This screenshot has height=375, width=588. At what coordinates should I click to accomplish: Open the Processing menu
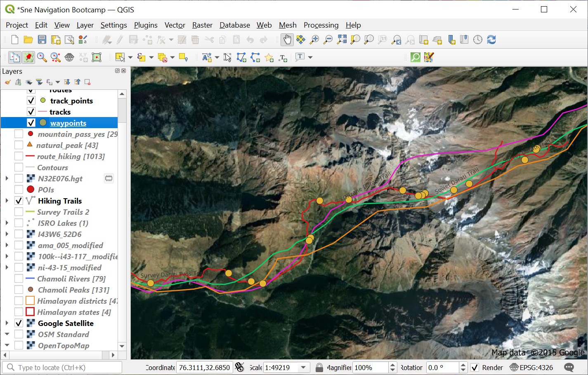point(321,25)
